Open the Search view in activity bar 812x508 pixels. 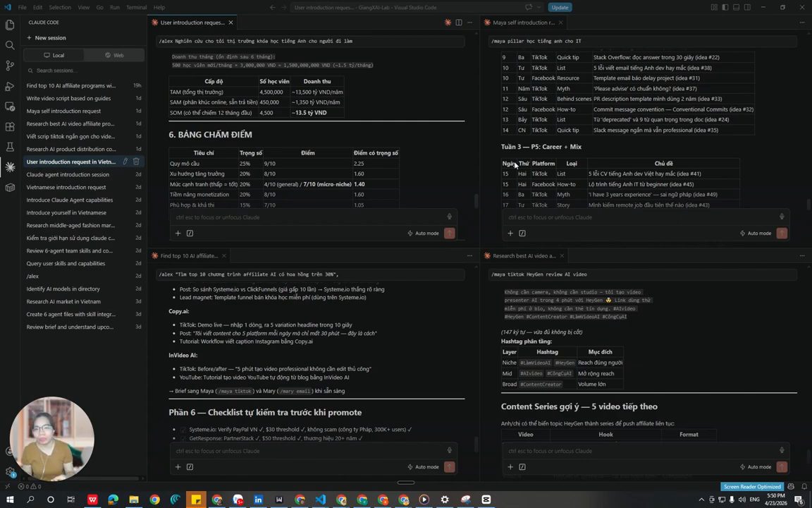pos(10,45)
